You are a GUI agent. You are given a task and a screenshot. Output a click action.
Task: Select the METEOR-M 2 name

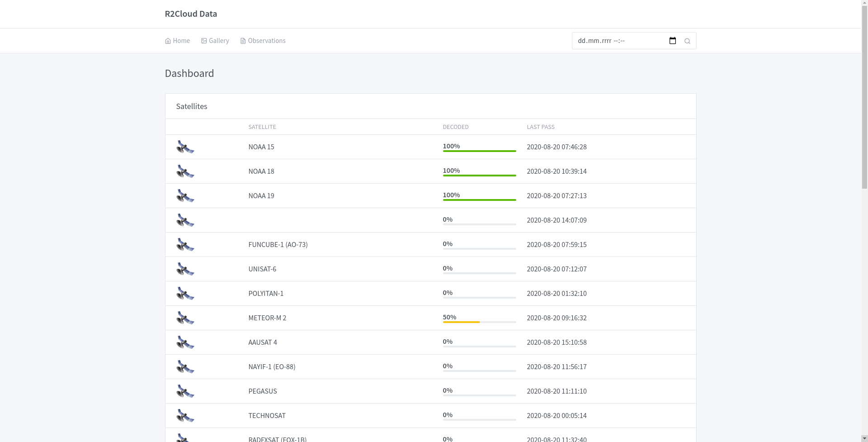267,318
